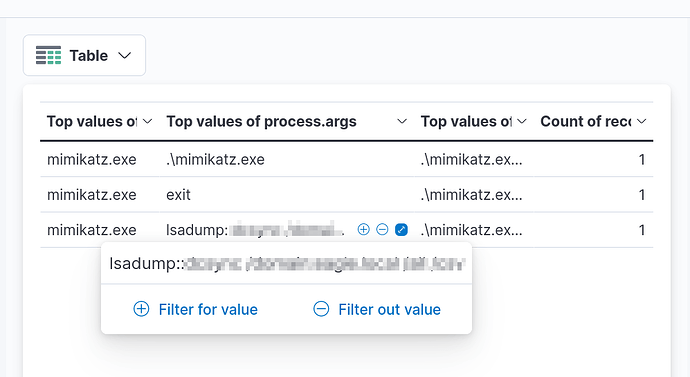Click the expanded lsadump value text in popup
The image size is (690, 377).
click(x=287, y=264)
